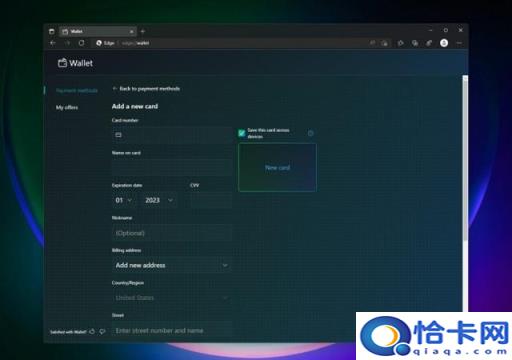Click the Wallet logo icon in header
Screen dimensions: 512x360
(x=62, y=63)
